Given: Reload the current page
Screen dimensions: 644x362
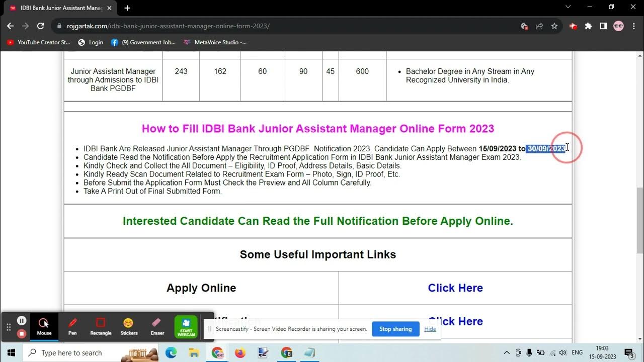Looking at the screenshot, I should coord(41,26).
